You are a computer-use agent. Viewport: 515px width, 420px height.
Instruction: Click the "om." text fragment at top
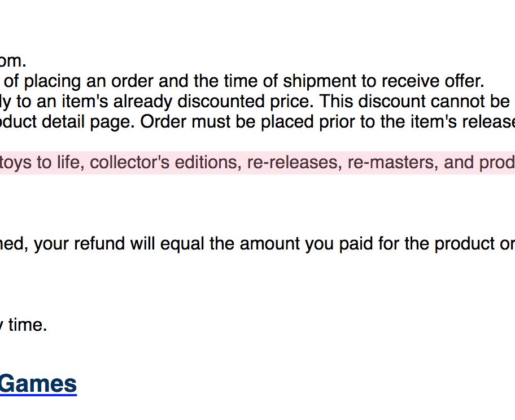pyautogui.click(x=13, y=61)
